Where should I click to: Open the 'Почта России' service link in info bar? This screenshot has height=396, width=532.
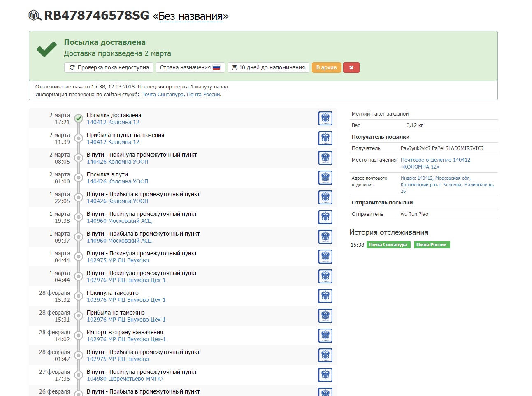[203, 95]
